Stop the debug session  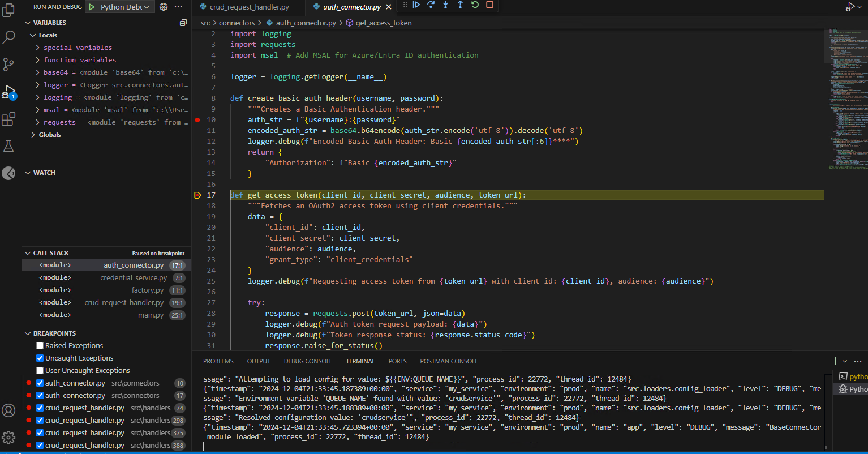pos(489,5)
